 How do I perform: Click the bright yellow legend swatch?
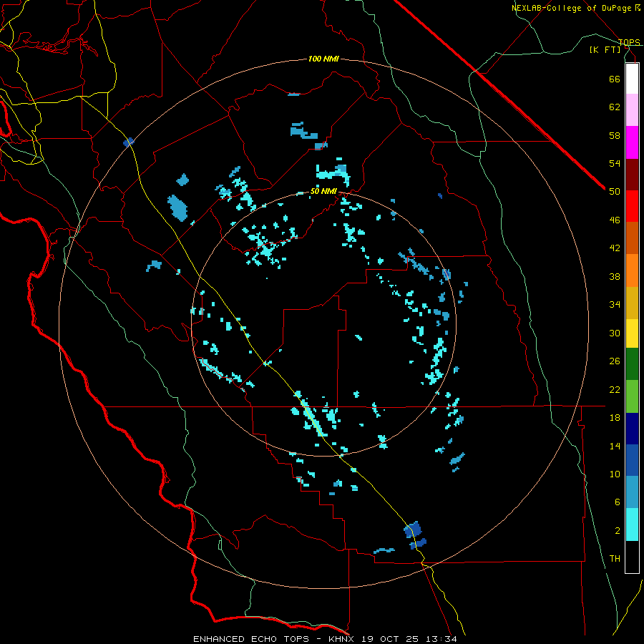point(632,333)
